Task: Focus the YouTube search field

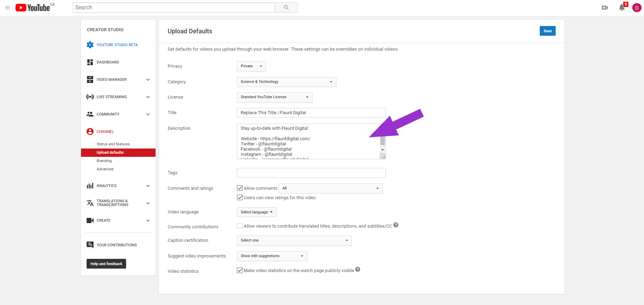Action: click(x=174, y=8)
